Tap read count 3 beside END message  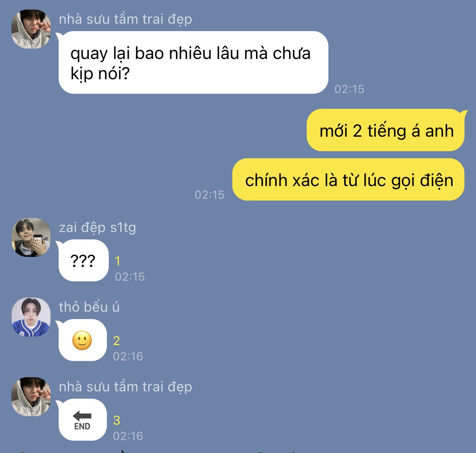point(117,420)
